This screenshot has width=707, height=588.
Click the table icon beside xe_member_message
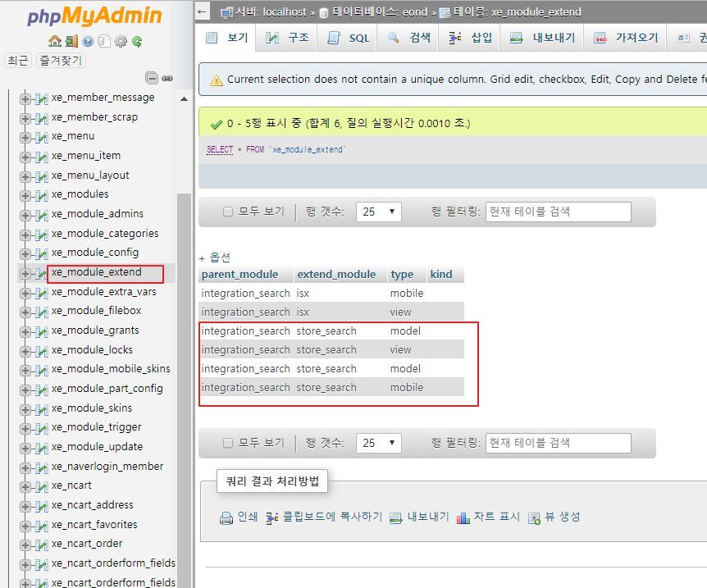pyautogui.click(x=42, y=98)
